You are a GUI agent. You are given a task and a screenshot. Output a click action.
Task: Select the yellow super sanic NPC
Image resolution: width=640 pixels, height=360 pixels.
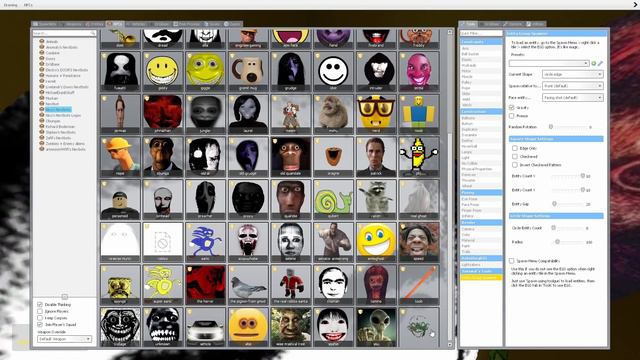(x=162, y=284)
